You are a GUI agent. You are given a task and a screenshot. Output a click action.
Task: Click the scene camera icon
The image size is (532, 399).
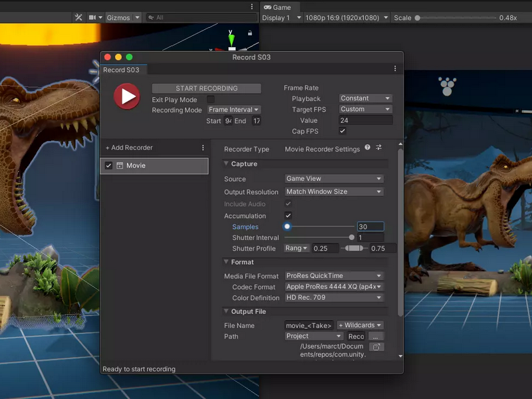tap(92, 17)
